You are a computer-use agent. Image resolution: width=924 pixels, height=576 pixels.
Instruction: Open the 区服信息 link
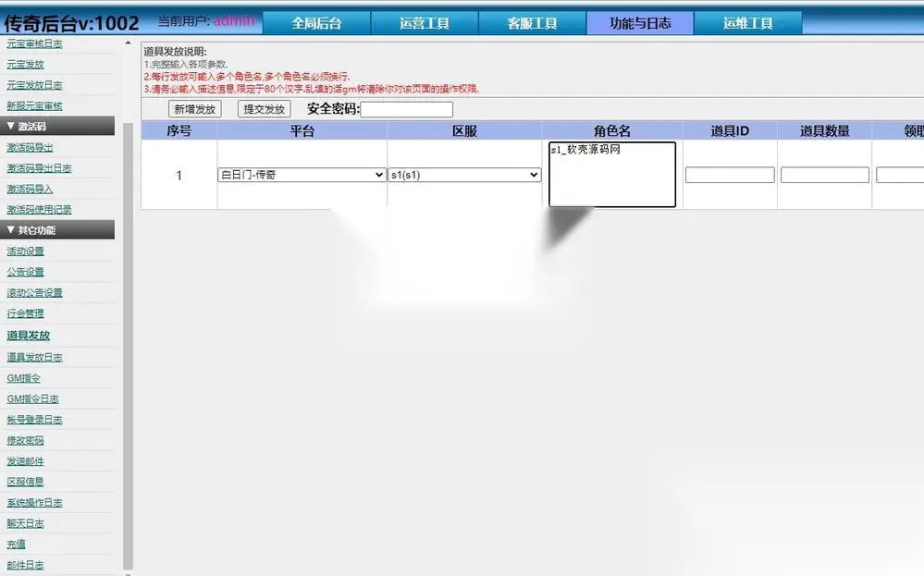[25, 482]
